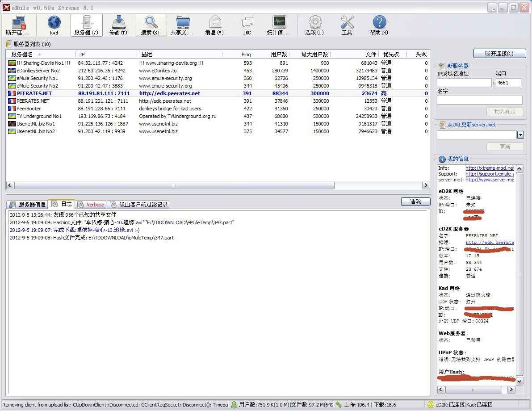Open the leecher filter log (吸血客户端过滤记录) tab
The width and height of the screenshot is (532, 411).
pos(139,204)
